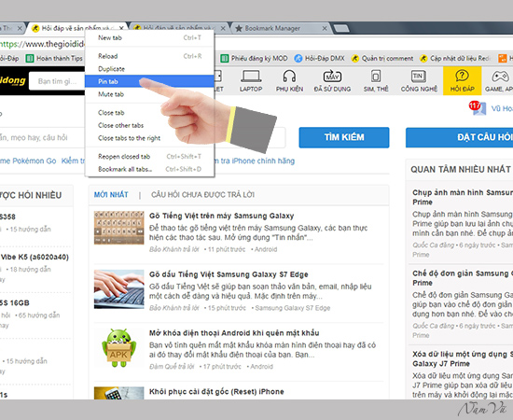
Task: Click the 5S 16GB sidebar entry
Action: click(x=15, y=302)
